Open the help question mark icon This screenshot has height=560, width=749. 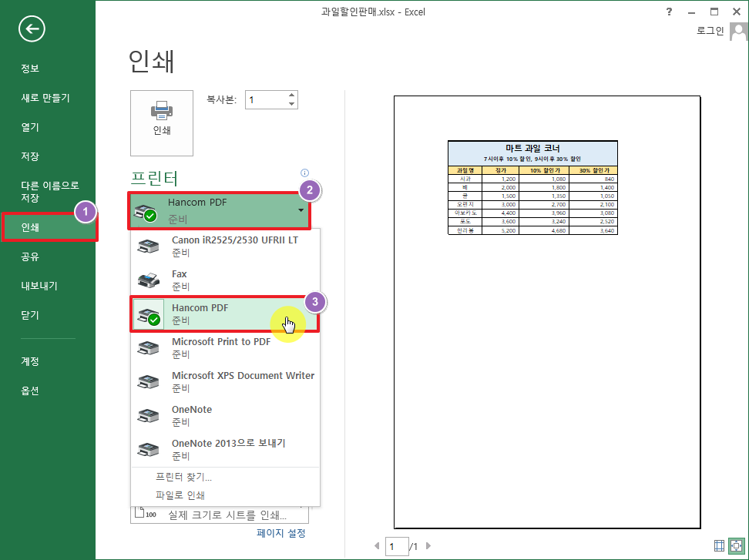coord(669,12)
